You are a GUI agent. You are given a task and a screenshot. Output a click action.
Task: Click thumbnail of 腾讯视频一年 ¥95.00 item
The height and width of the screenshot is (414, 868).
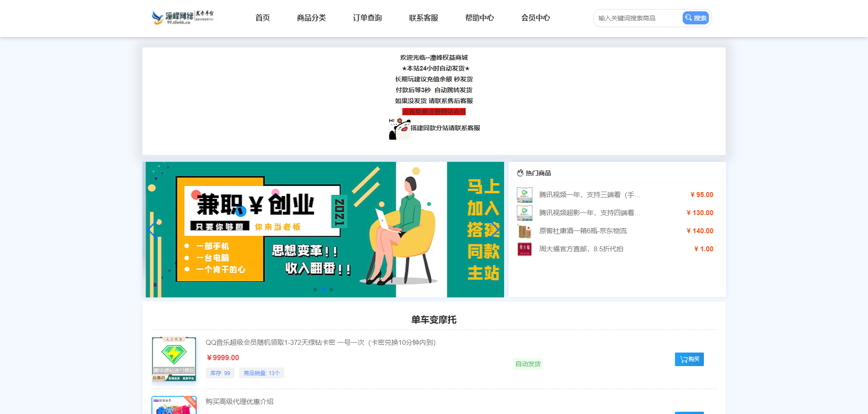(x=524, y=195)
